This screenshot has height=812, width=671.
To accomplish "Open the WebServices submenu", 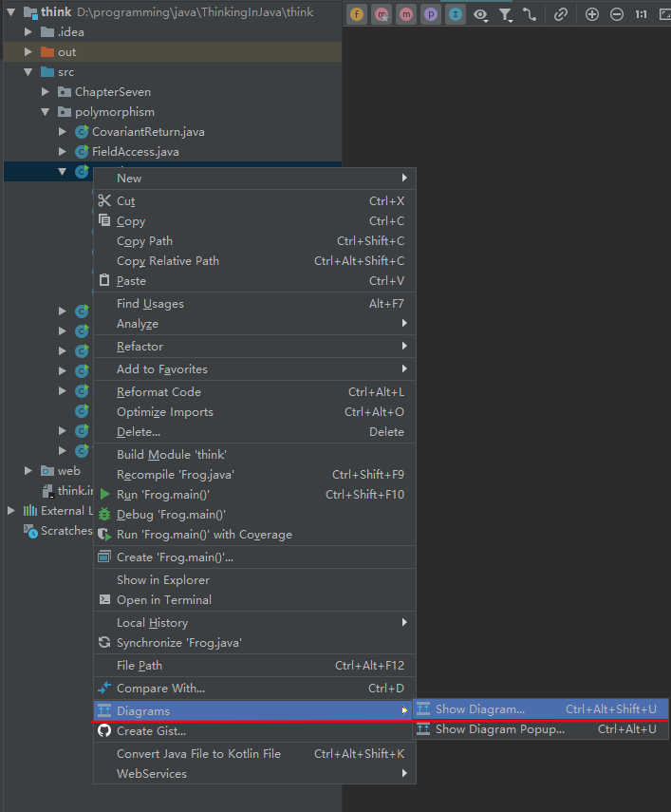I will [x=254, y=774].
